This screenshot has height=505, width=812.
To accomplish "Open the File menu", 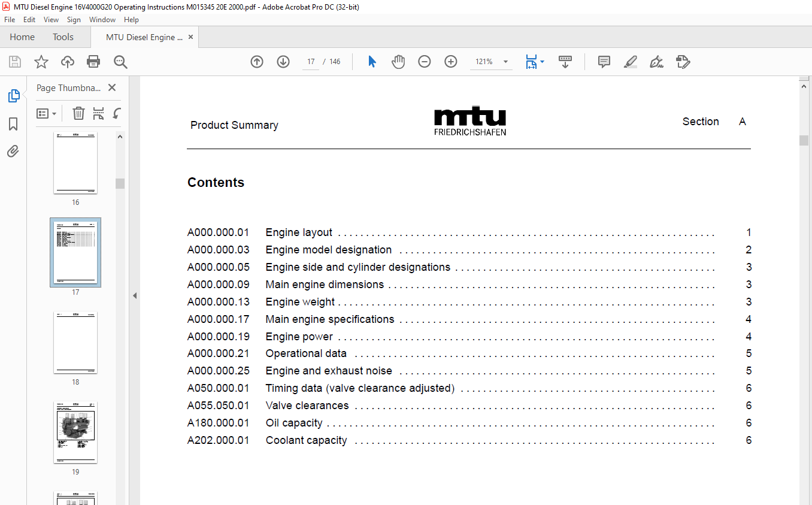I will pyautogui.click(x=10, y=20).
